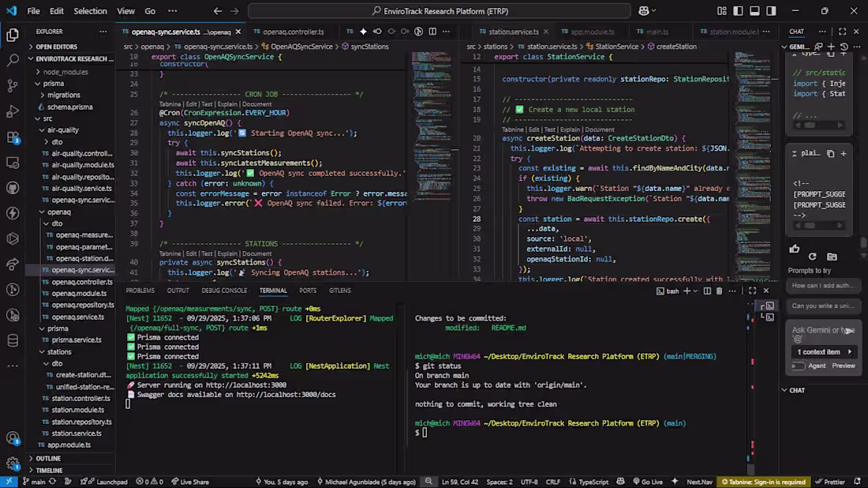Image resolution: width=868 pixels, height=488 pixels.
Task: Open the Selection menu
Action: click(x=90, y=11)
